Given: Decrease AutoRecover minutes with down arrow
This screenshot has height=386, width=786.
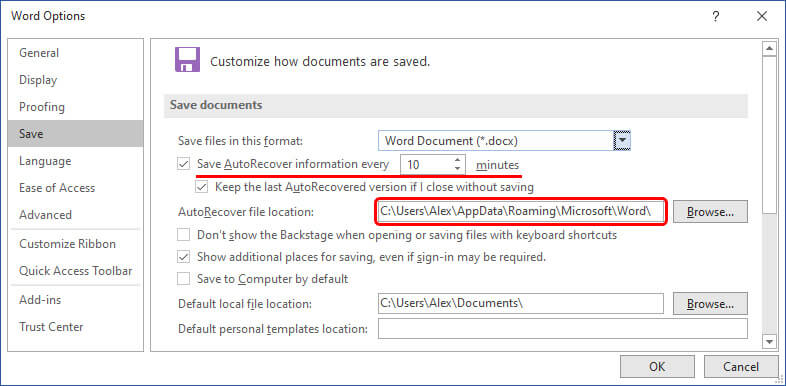Looking at the screenshot, I should (x=457, y=169).
